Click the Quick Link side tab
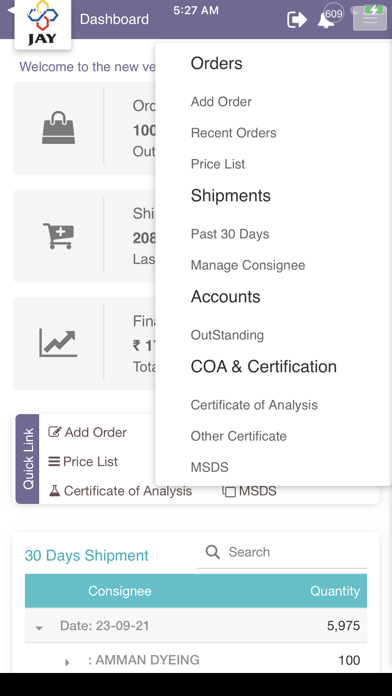The image size is (392, 696). [28, 459]
